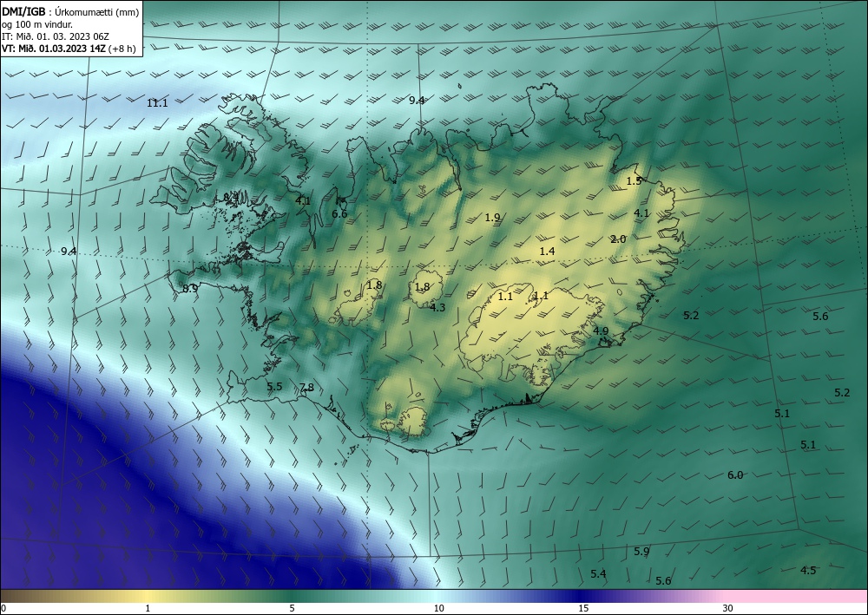This screenshot has height=615, width=868.
Task: Select the '10' tick label on the color scale
Action: (x=439, y=608)
